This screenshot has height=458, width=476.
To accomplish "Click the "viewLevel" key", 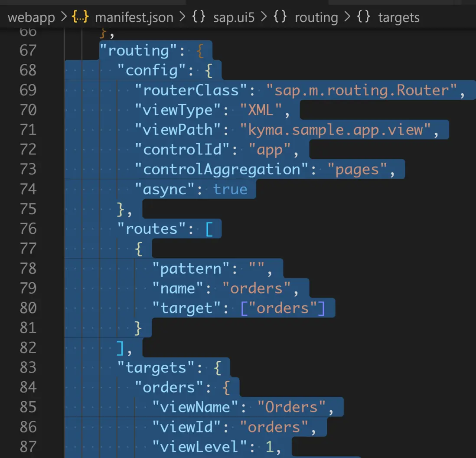I will pyautogui.click(x=199, y=446).
